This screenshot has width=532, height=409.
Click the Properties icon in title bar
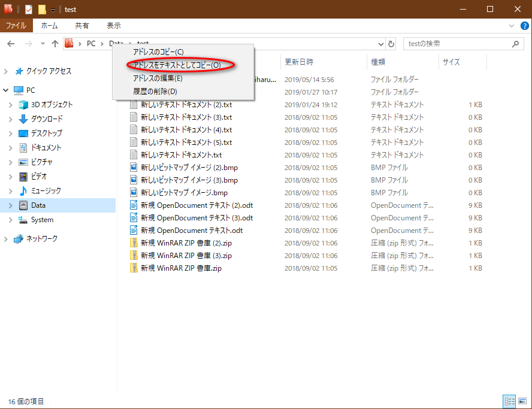point(29,9)
